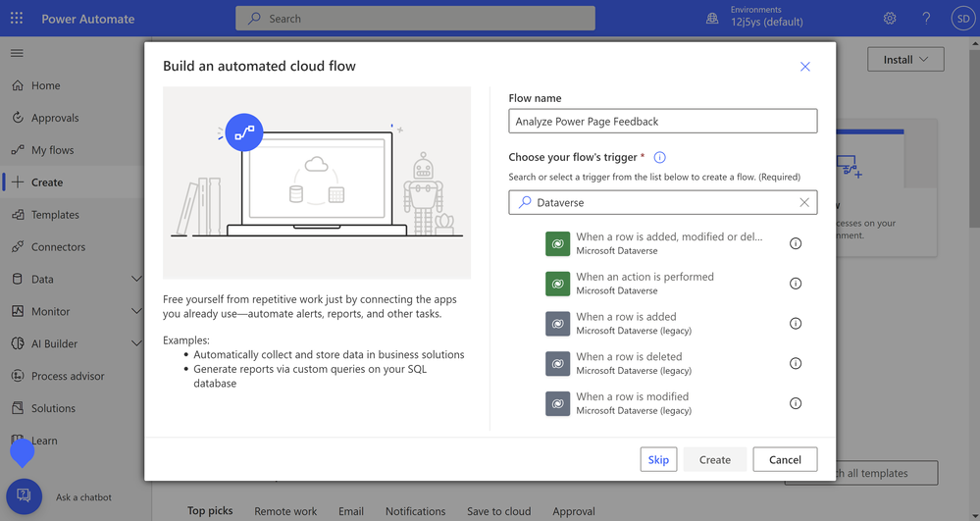Click the trigger search field
Viewport: 980px width, 521px height.
coord(662,203)
